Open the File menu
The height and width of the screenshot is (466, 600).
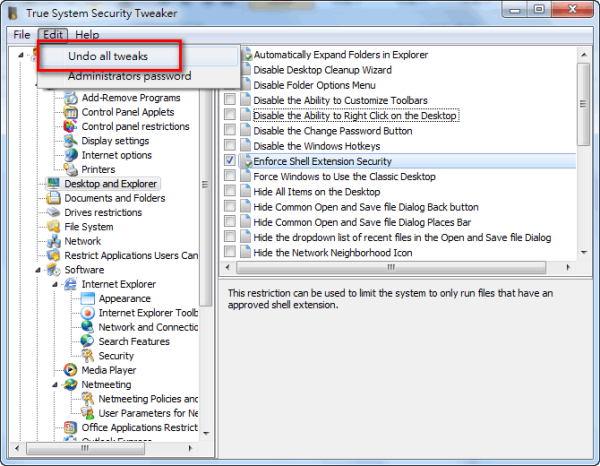point(21,35)
